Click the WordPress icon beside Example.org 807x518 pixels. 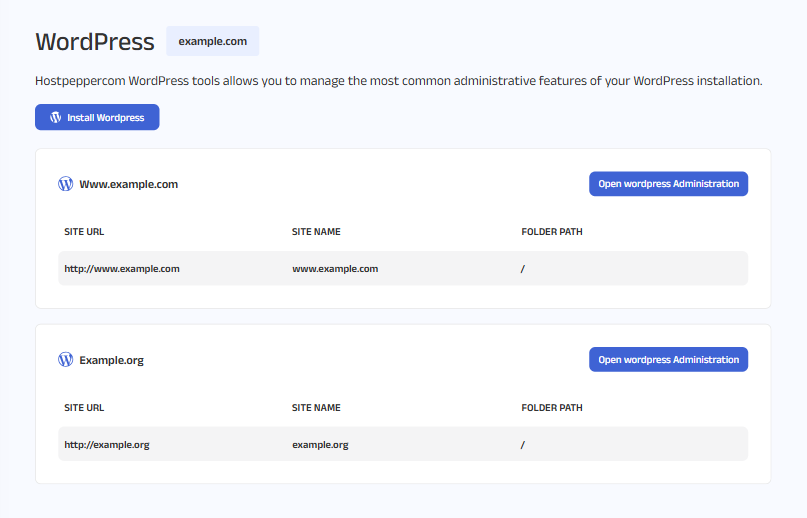66,360
